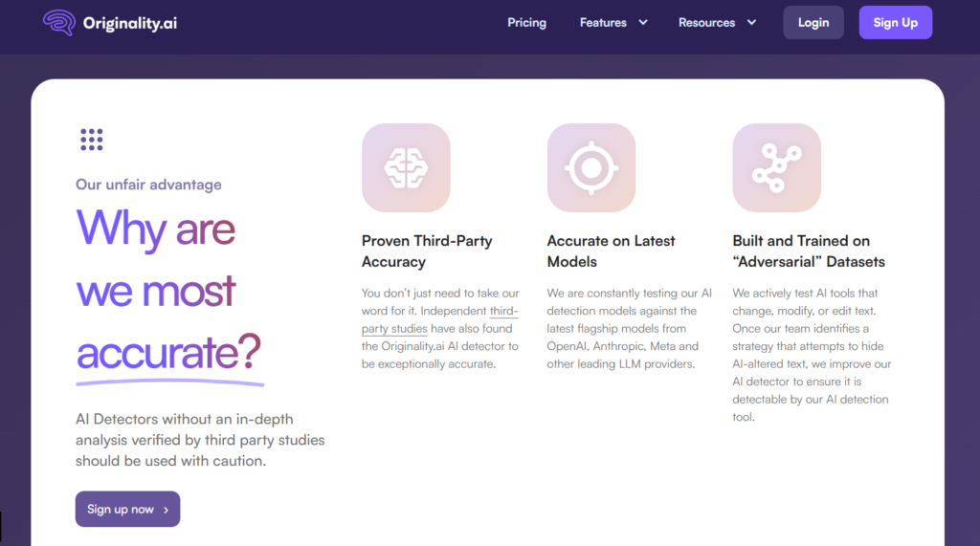Click the brain icon above Proven Third-Party Accuracy
Image resolution: width=980 pixels, height=546 pixels.
click(406, 167)
